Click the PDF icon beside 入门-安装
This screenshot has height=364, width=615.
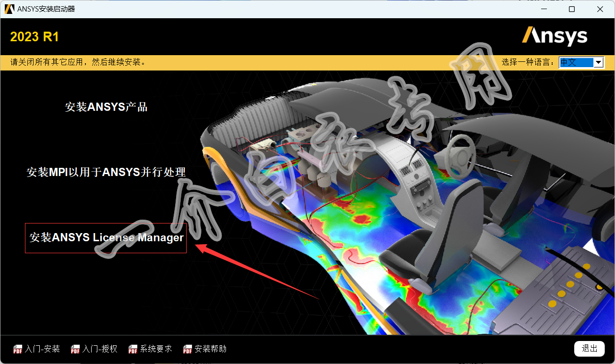18,349
